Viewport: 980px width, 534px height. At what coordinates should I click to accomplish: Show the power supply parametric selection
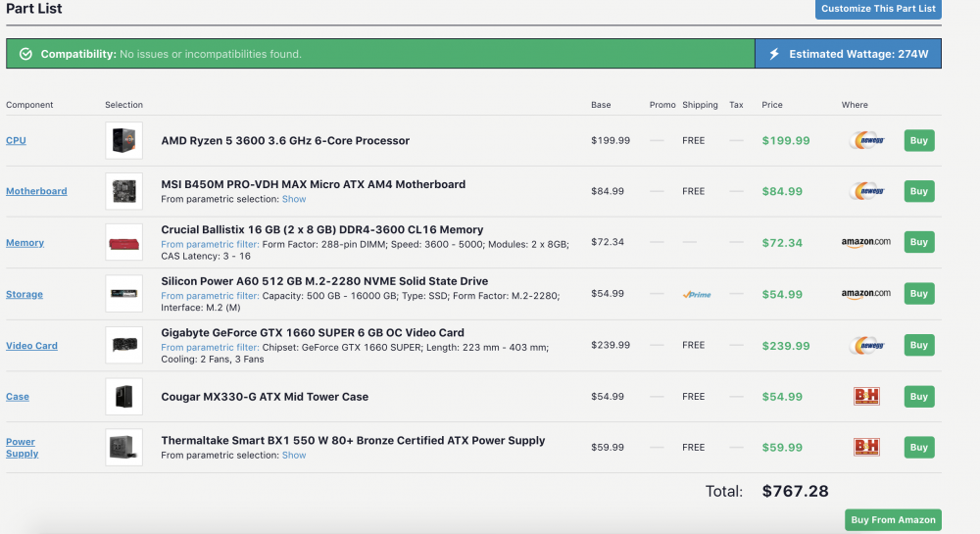click(294, 455)
